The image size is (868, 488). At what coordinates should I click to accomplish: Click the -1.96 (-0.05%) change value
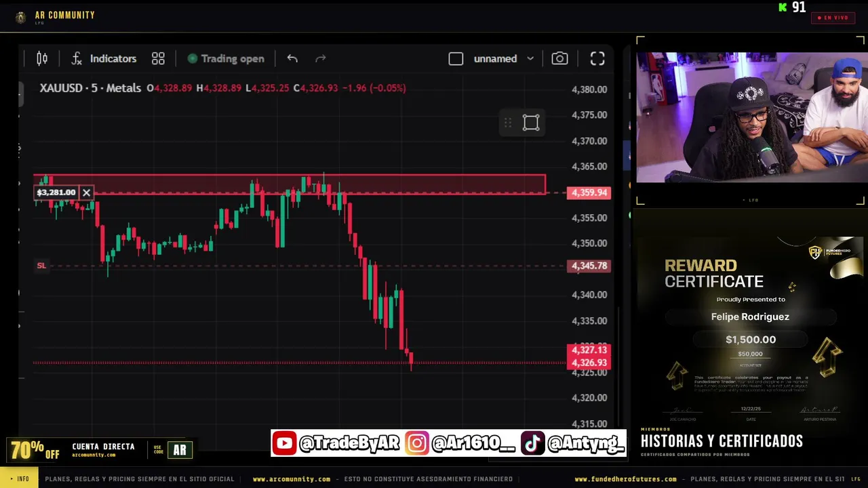374,88
